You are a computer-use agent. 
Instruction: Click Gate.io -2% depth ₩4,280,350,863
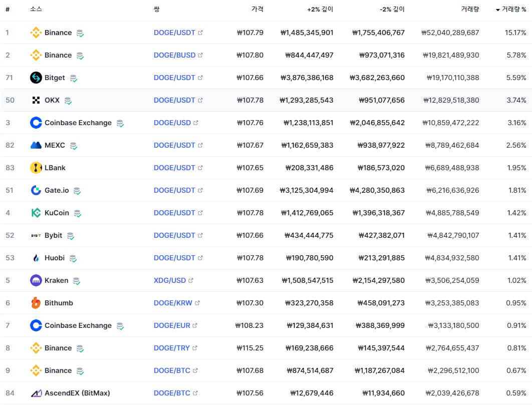click(x=377, y=190)
